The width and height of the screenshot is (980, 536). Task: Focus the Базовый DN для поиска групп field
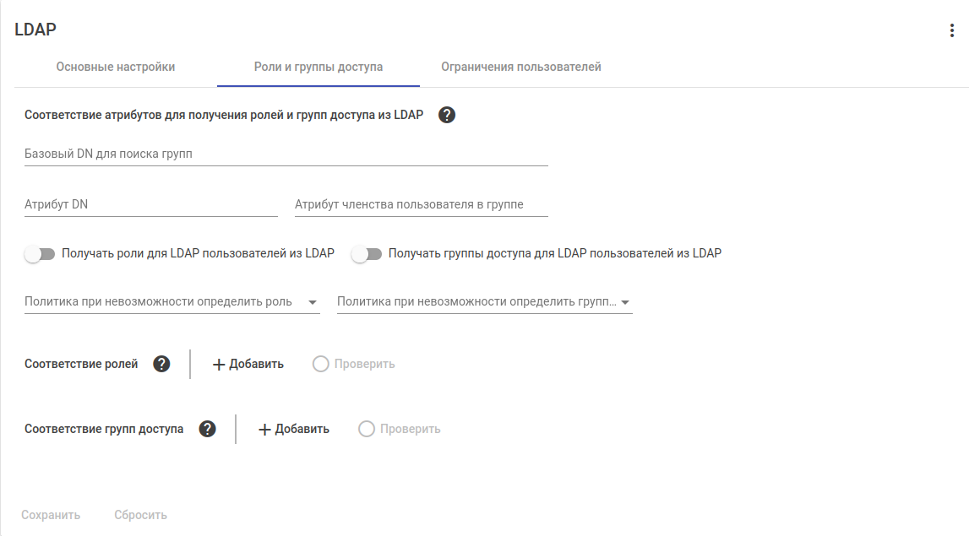pyautogui.click(x=286, y=154)
